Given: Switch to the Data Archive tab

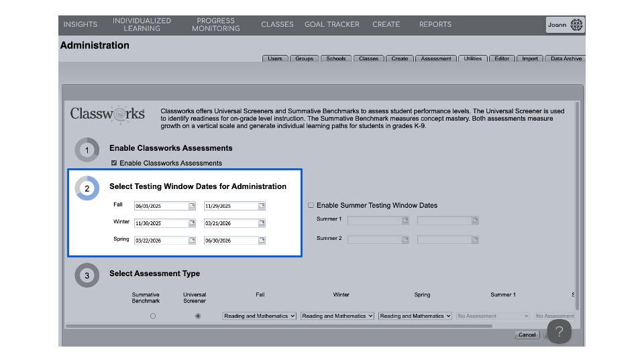Looking at the screenshot, I should click(565, 59).
